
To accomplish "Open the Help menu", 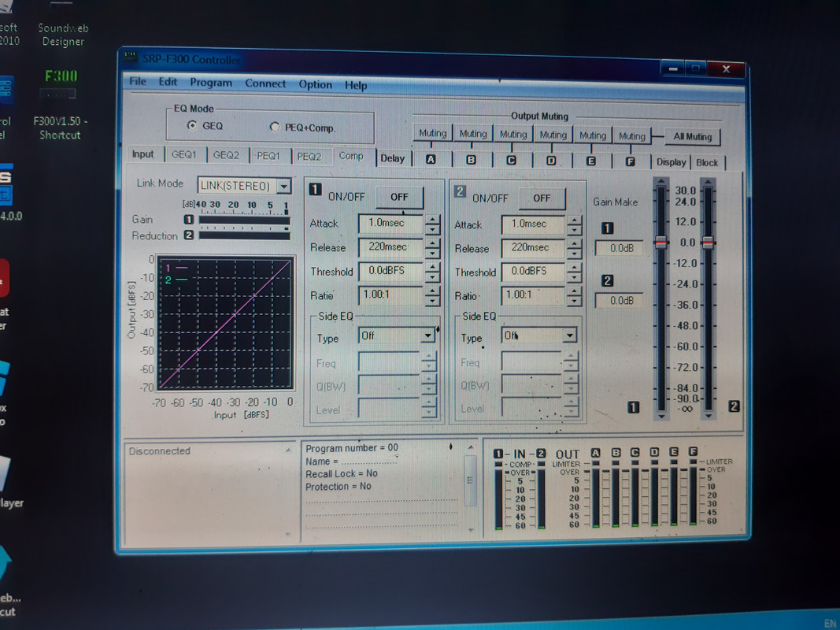I will 356,85.
